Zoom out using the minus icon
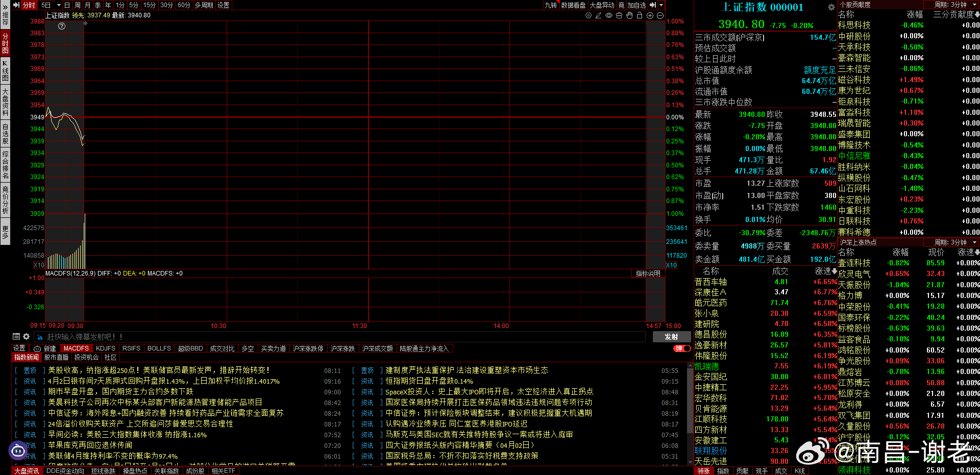The height and width of the screenshot is (475, 980). [x=659, y=16]
